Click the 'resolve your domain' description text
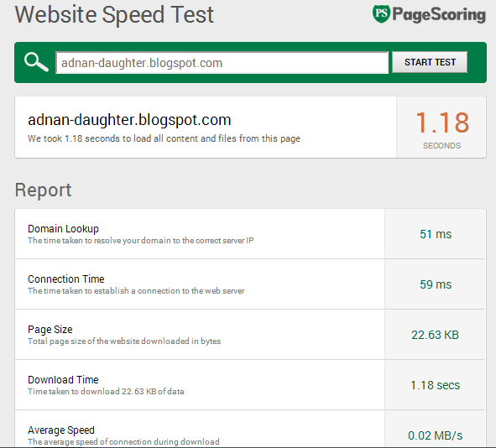This screenshot has width=496, height=448. (141, 241)
